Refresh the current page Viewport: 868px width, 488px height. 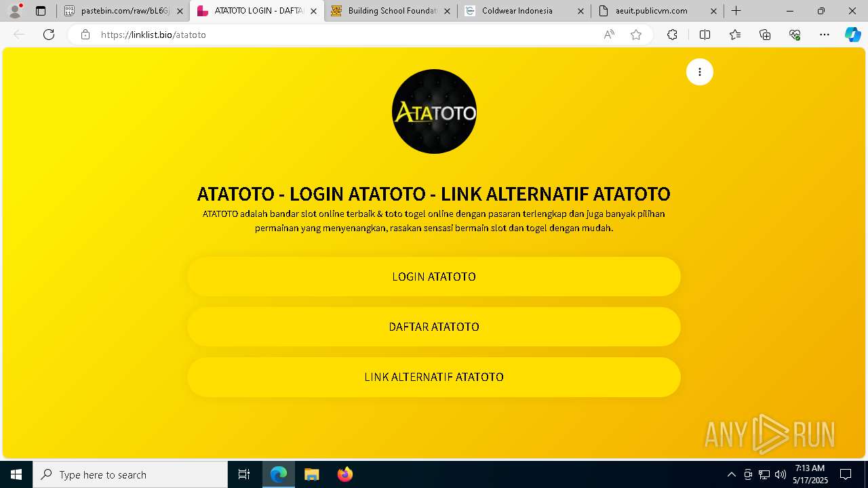coord(49,35)
